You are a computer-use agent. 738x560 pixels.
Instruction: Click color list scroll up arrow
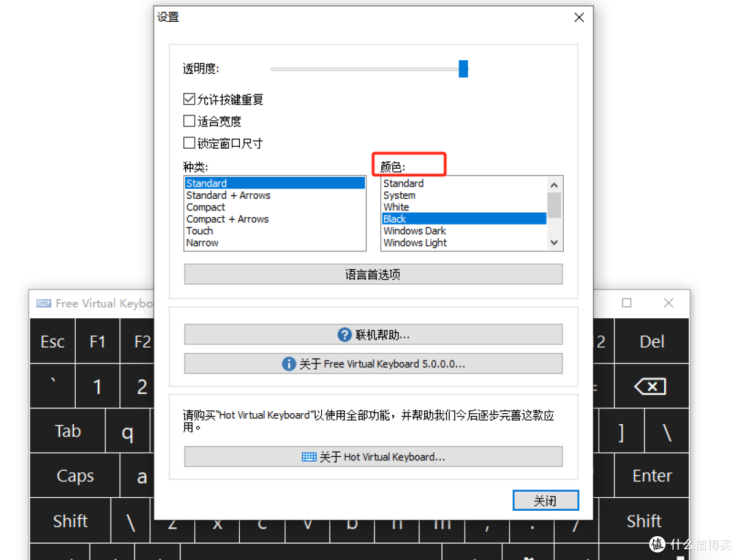[x=554, y=185]
